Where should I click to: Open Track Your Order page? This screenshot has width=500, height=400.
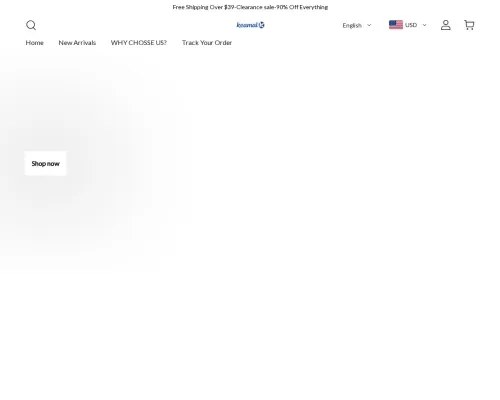coord(207,43)
